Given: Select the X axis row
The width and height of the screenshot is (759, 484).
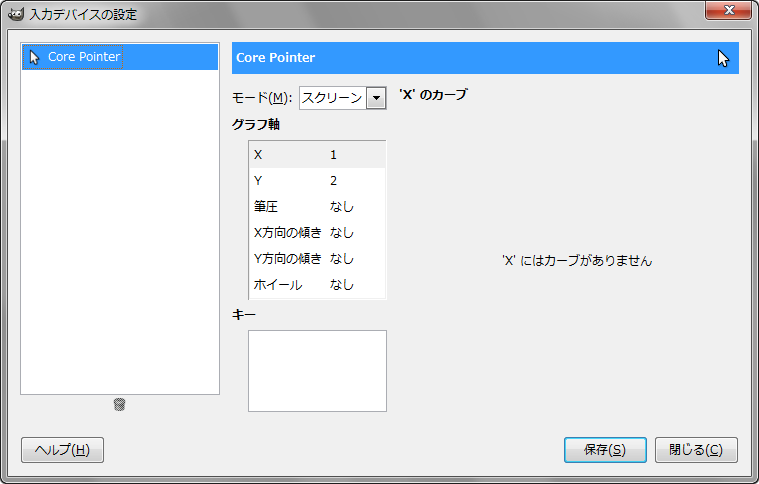Looking at the screenshot, I should 318,155.
